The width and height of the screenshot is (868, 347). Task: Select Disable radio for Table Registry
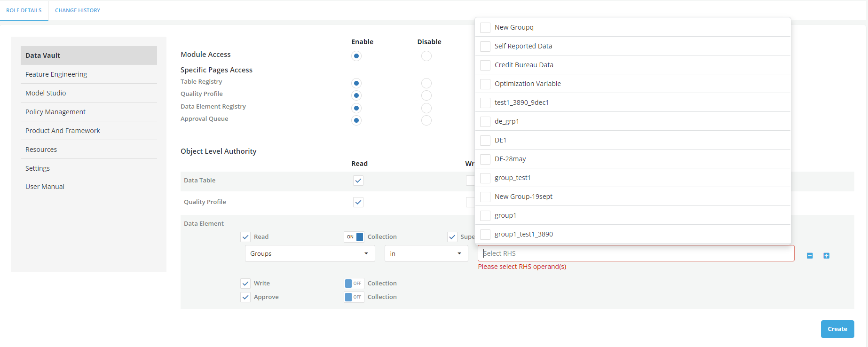click(x=426, y=83)
